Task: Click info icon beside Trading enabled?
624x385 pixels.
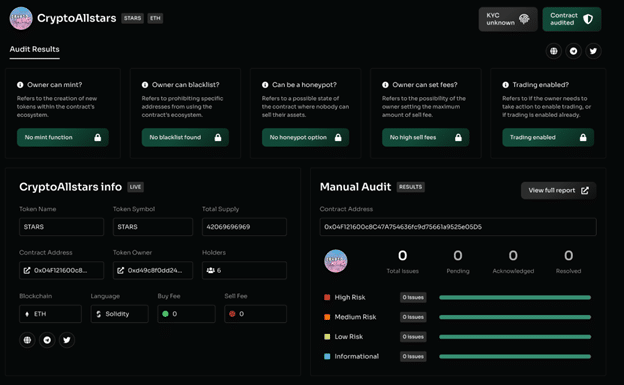Action: coord(505,85)
